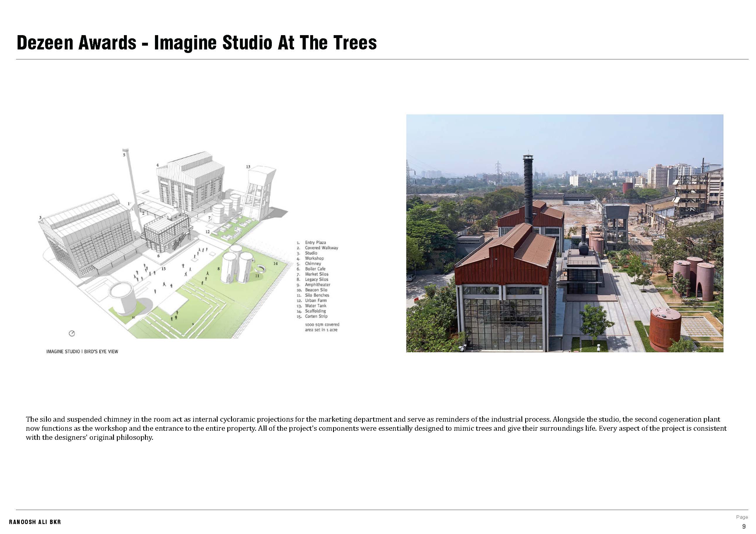The width and height of the screenshot is (756, 534).
Task: Click the 'Corten Strip' legend entry
Action: [316, 317]
